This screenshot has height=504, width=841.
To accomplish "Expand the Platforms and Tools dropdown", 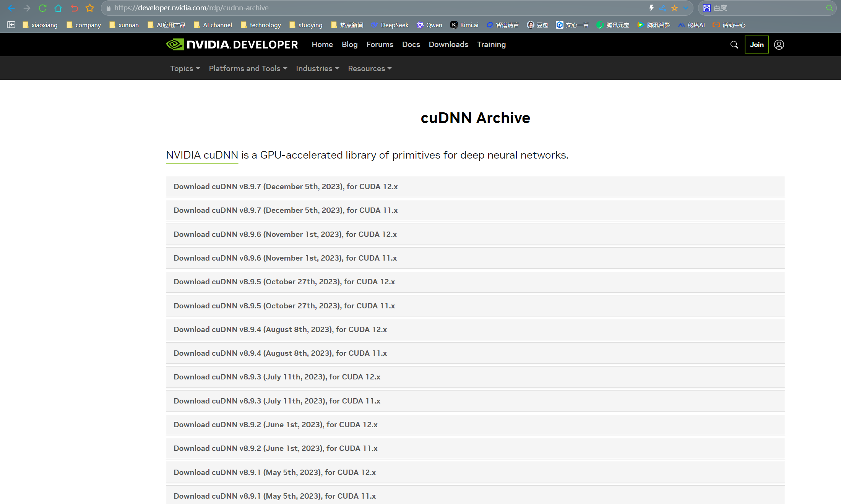I will coord(248,68).
